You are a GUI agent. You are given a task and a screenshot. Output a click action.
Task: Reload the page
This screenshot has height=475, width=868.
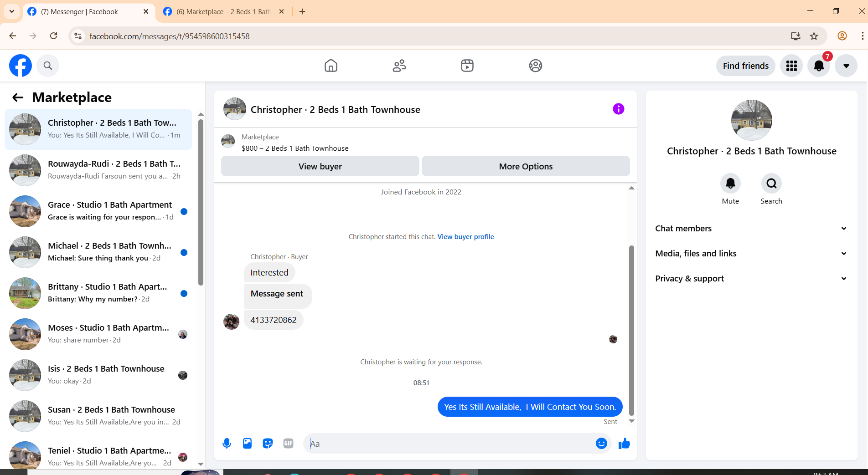(54, 36)
